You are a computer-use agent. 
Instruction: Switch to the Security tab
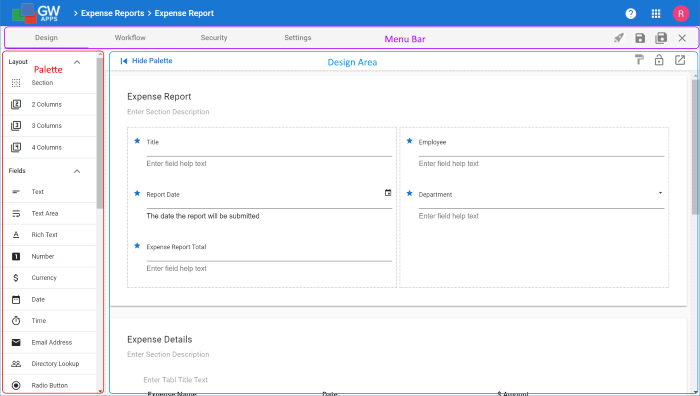tap(214, 38)
